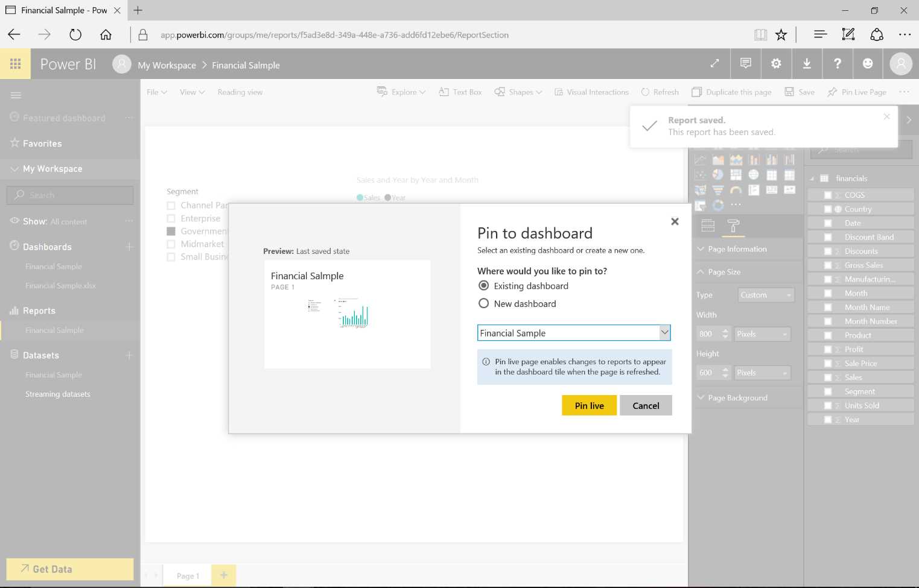
Task: Open the Explore dropdown
Action: click(x=401, y=92)
